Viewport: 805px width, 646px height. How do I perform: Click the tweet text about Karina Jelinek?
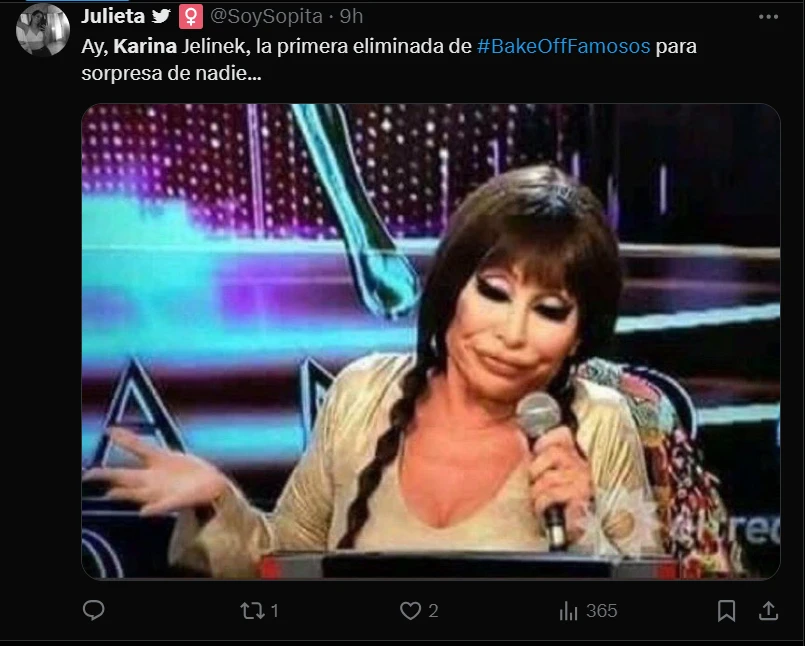pyautogui.click(x=389, y=60)
